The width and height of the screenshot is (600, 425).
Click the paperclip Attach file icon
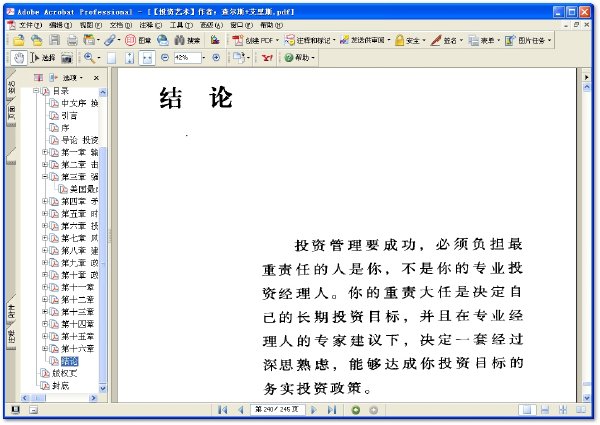pyautogui.click(x=110, y=40)
